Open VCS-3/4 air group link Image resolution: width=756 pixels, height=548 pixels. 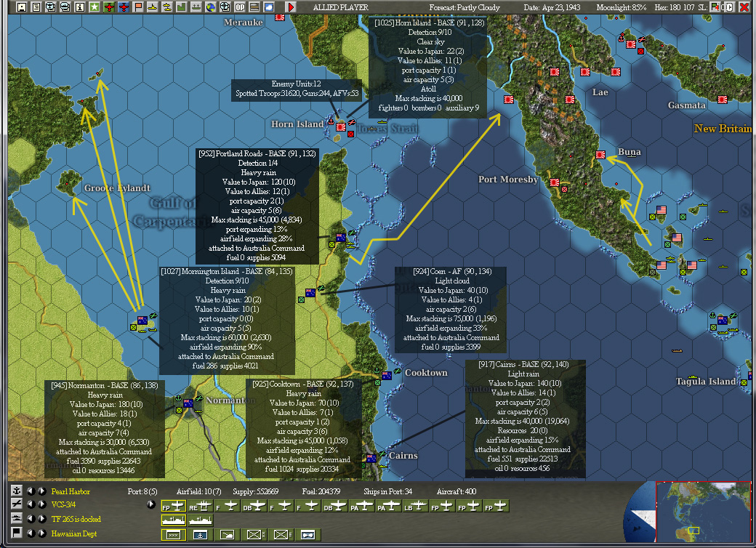(x=63, y=504)
